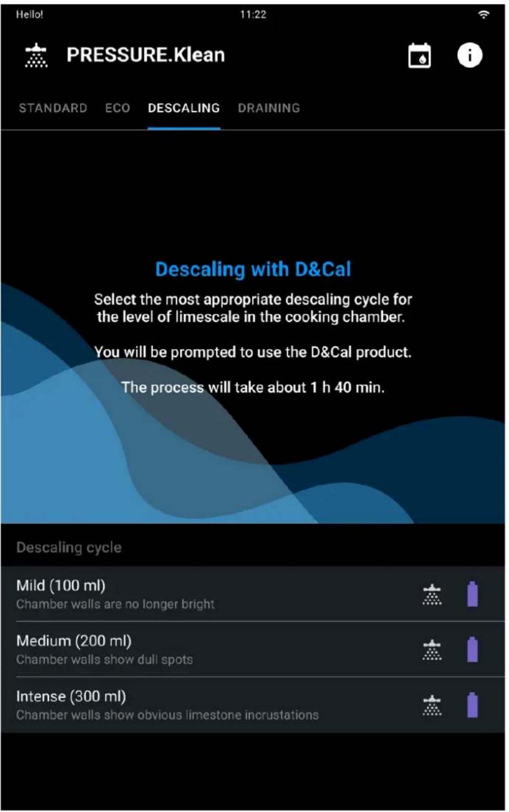This screenshot has width=509, height=812.
Task: Click the wash icon in Medium row
Action: 432,650
